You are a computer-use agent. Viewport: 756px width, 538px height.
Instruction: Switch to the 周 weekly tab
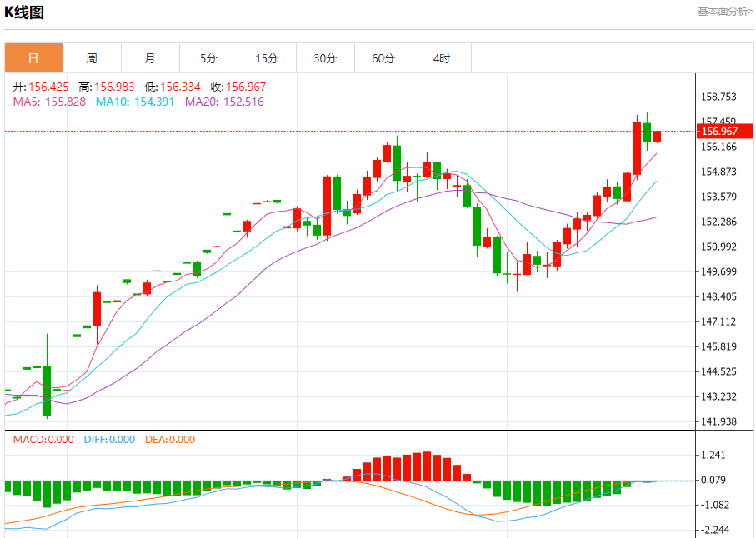coord(92,58)
